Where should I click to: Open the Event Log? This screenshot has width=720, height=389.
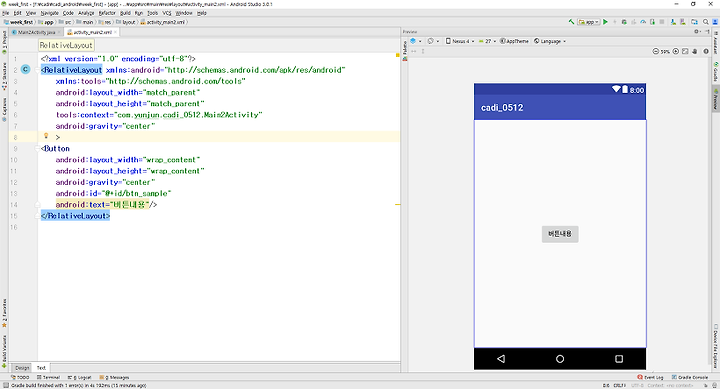(x=650, y=378)
